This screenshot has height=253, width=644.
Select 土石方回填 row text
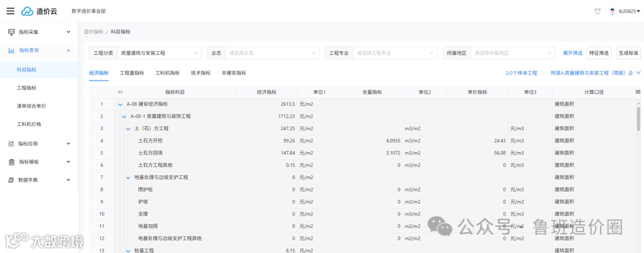click(150, 153)
